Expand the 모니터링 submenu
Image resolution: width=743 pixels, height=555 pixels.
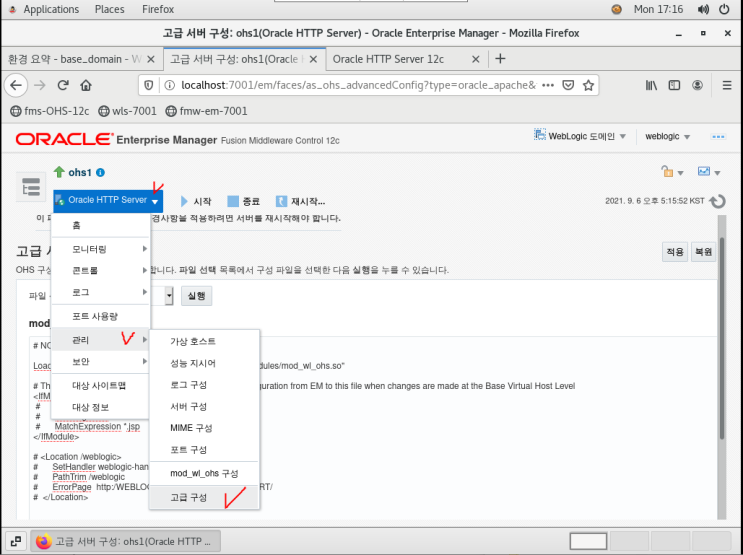(101, 249)
